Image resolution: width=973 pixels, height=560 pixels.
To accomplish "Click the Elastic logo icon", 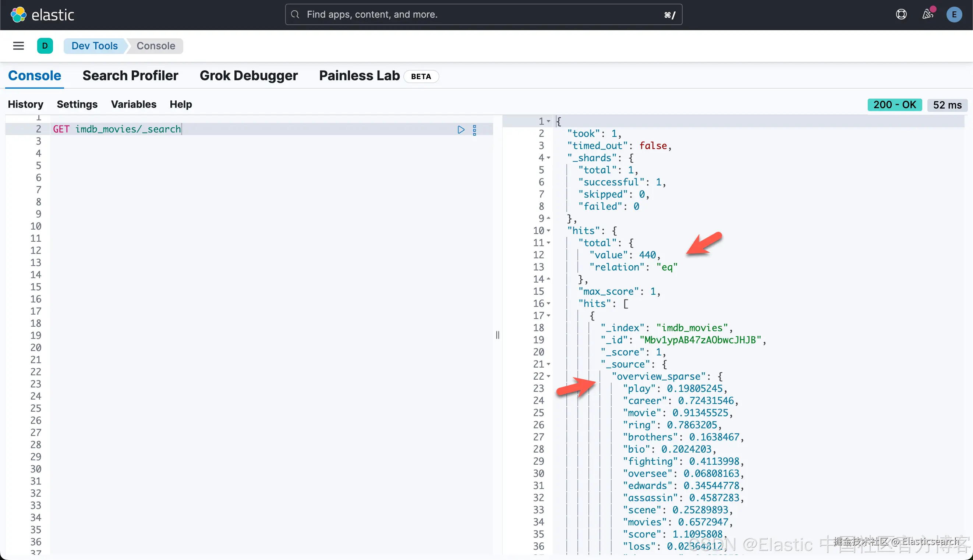I will point(18,15).
